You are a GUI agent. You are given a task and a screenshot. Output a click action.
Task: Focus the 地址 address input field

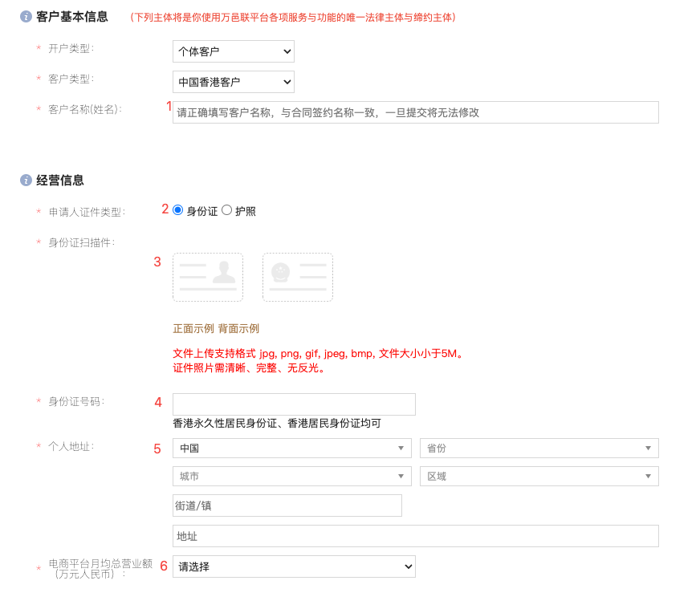pos(416,536)
